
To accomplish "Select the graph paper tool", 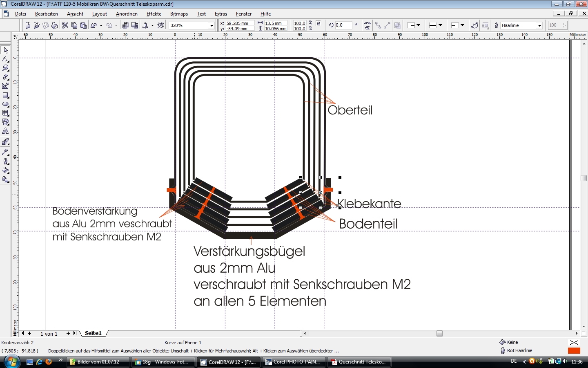I will [6, 113].
